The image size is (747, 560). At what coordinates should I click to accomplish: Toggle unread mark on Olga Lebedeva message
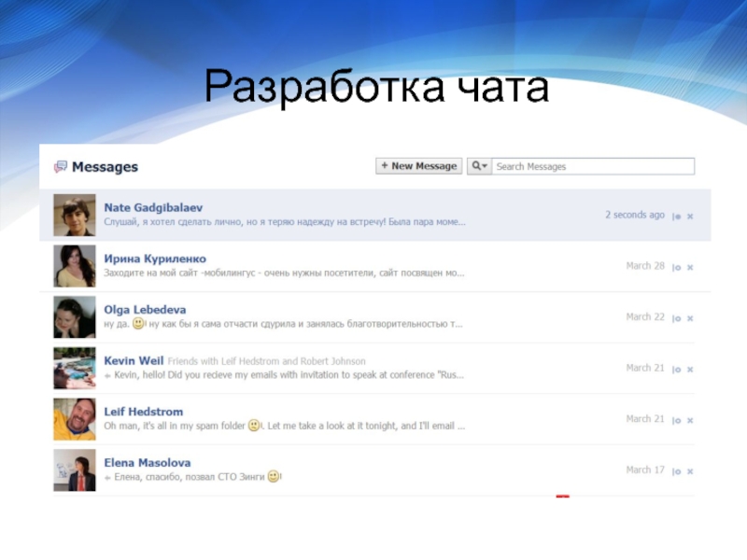pos(677,318)
